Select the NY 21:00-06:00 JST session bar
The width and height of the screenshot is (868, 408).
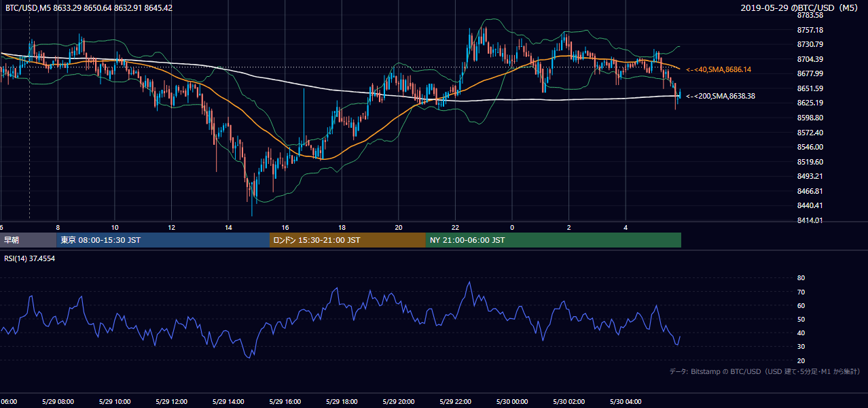(x=554, y=240)
